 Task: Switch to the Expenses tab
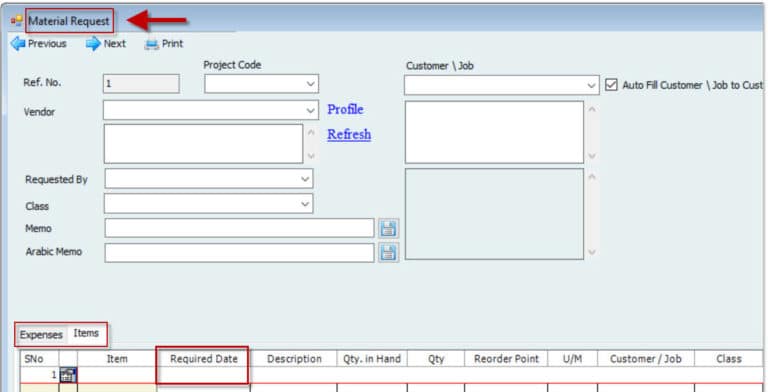coord(41,335)
